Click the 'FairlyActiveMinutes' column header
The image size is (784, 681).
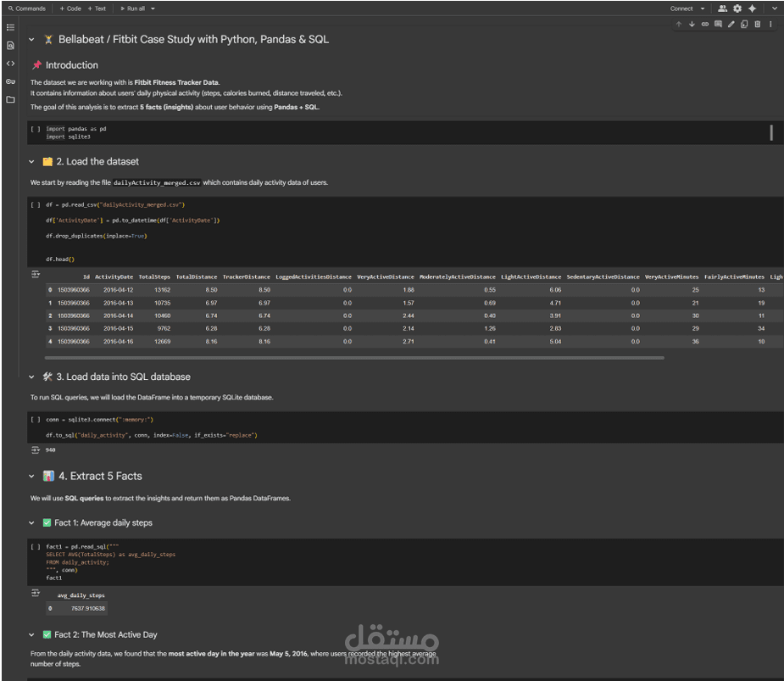click(x=734, y=276)
